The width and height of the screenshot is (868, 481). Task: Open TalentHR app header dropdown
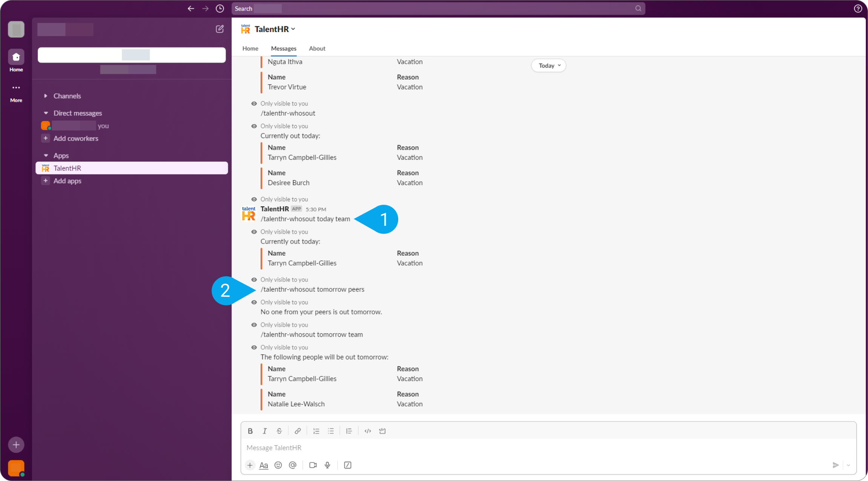275,29
